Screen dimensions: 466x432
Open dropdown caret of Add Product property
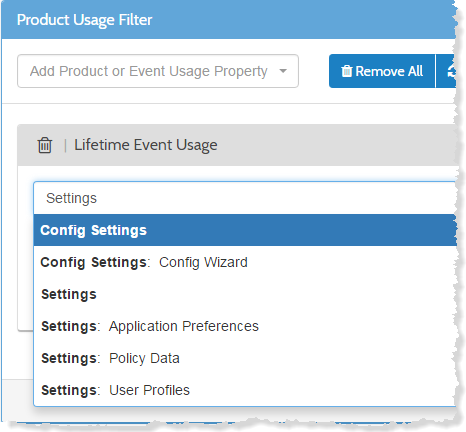point(283,71)
